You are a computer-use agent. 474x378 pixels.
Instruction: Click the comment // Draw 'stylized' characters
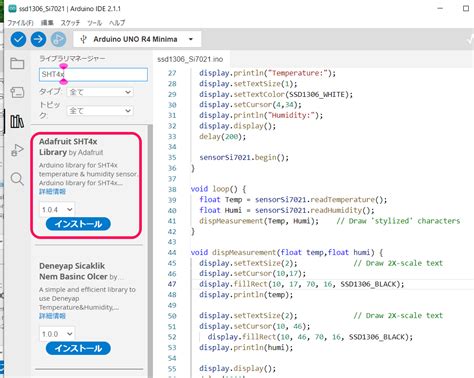tap(398, 221)
